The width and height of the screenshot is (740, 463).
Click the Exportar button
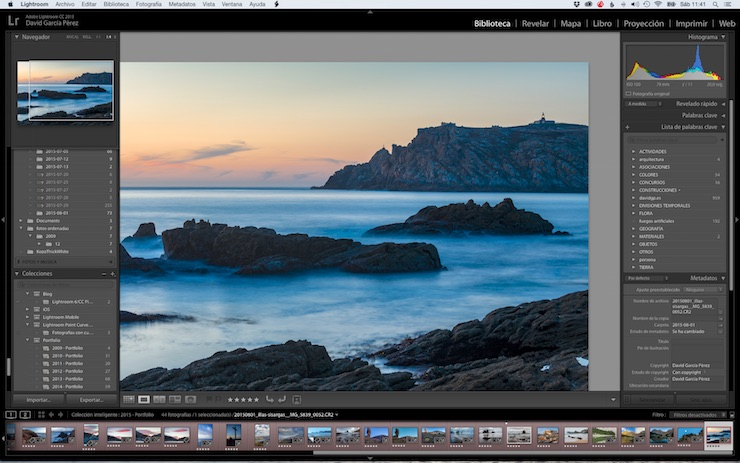(x=91, y=399)
